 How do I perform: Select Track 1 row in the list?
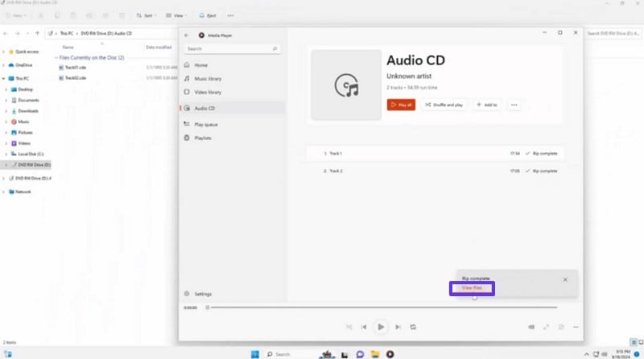click(435, 153)
